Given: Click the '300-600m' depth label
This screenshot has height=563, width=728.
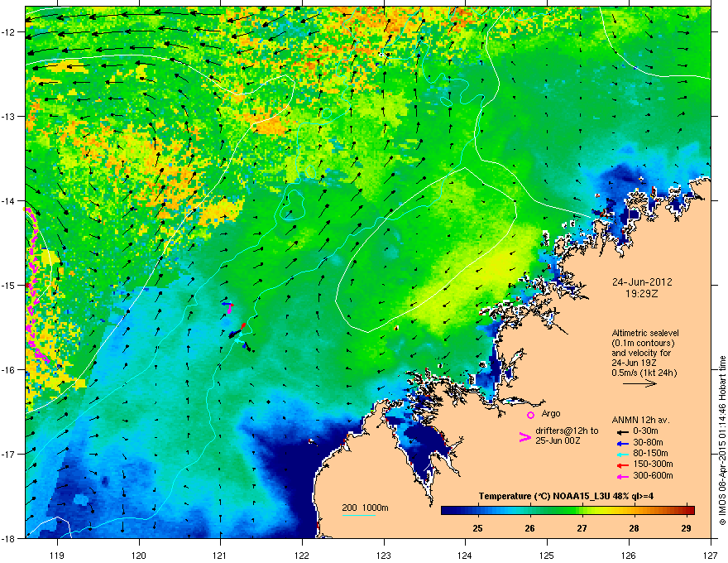Looking at the screenshot, I should (653, 475).
